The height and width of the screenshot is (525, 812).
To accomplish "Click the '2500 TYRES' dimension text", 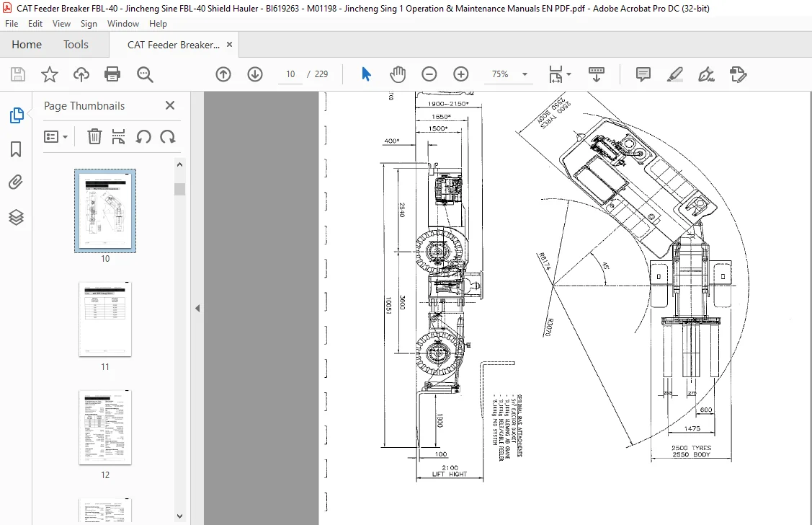I will click(x=691, y=448).
